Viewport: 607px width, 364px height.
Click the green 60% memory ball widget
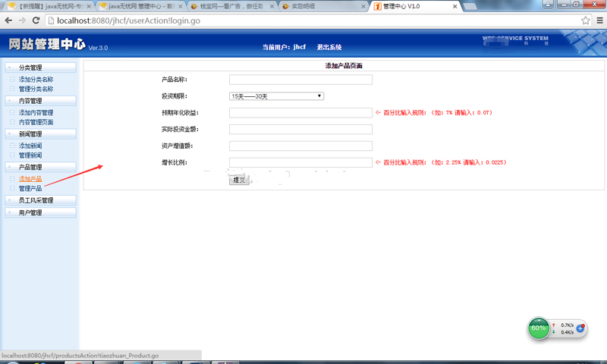click(x=539, y=328)
